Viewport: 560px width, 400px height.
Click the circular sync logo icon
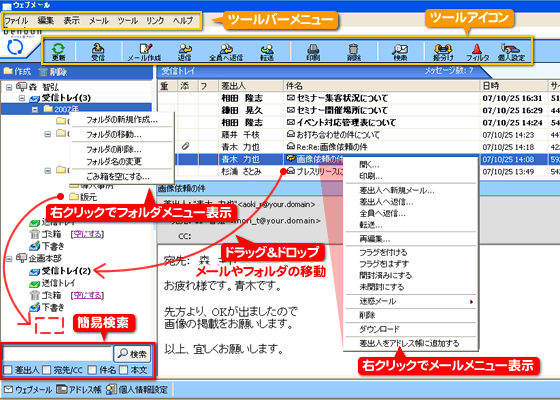pos(15,47)
